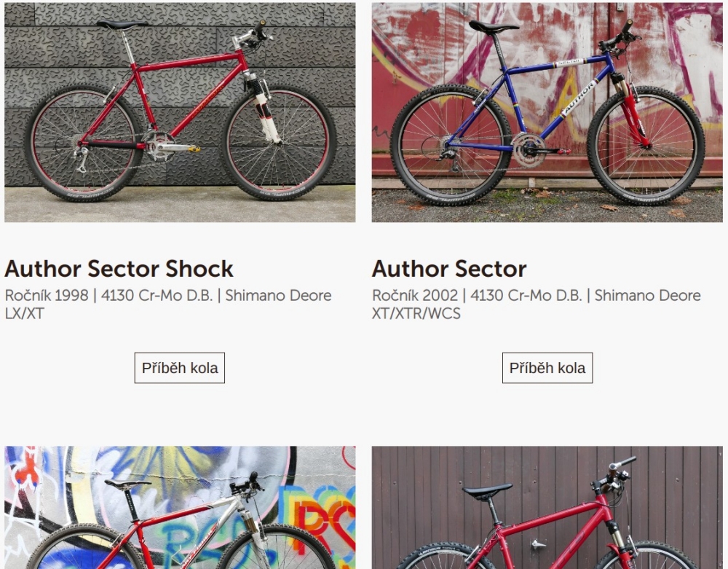728x569 pixels.
Task: Click the rear wheel of the red Sector Shock
Action: tap(83, 143)
